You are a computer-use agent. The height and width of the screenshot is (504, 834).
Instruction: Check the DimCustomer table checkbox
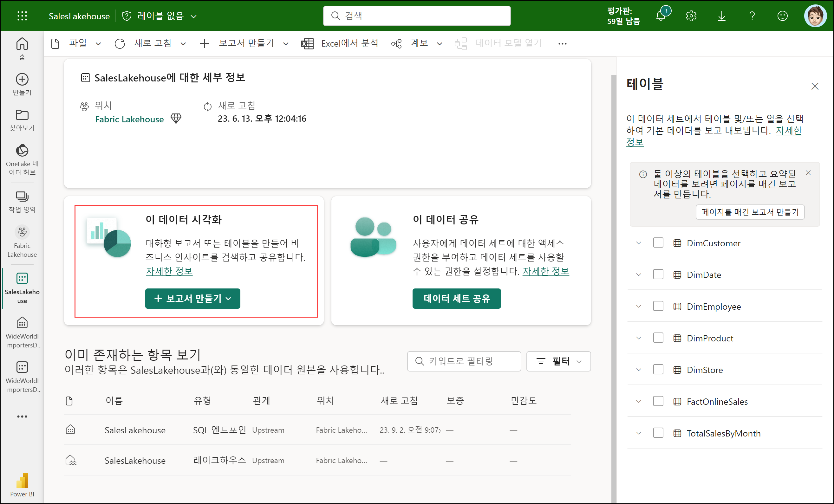[x=658, y=243]
